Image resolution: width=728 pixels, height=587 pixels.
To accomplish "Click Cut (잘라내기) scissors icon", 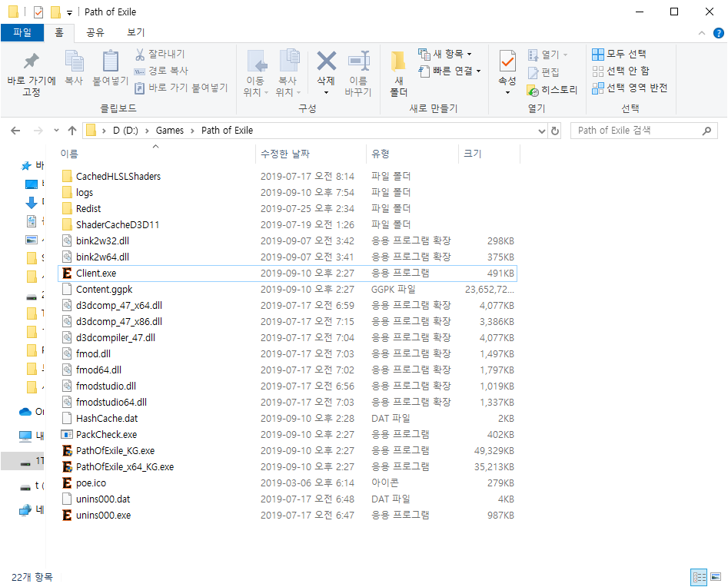I will 140,55.
